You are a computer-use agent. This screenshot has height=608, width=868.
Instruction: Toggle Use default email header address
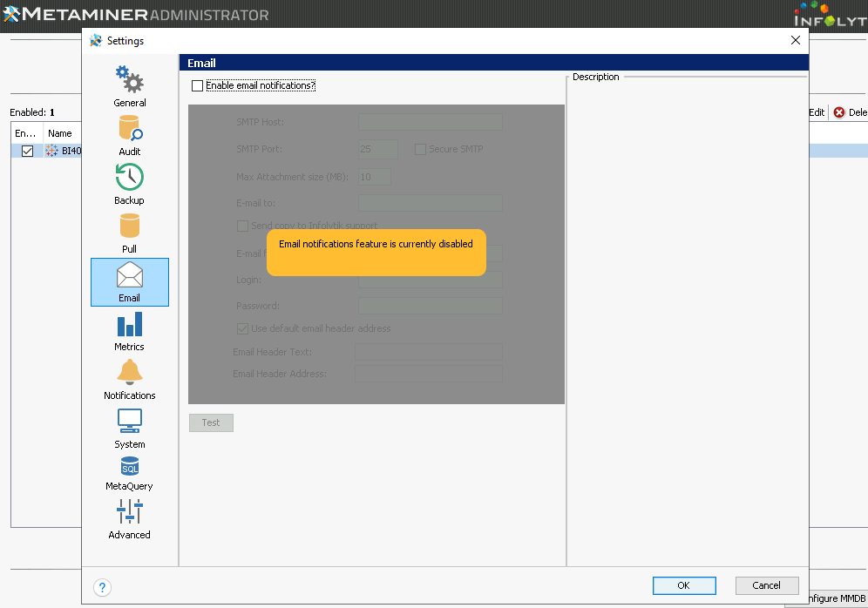click(x=242, y=328)
